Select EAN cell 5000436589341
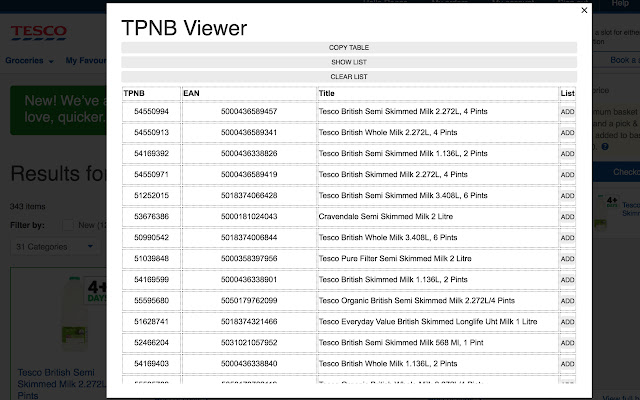640x400 pixels. [x=249, y=133]
